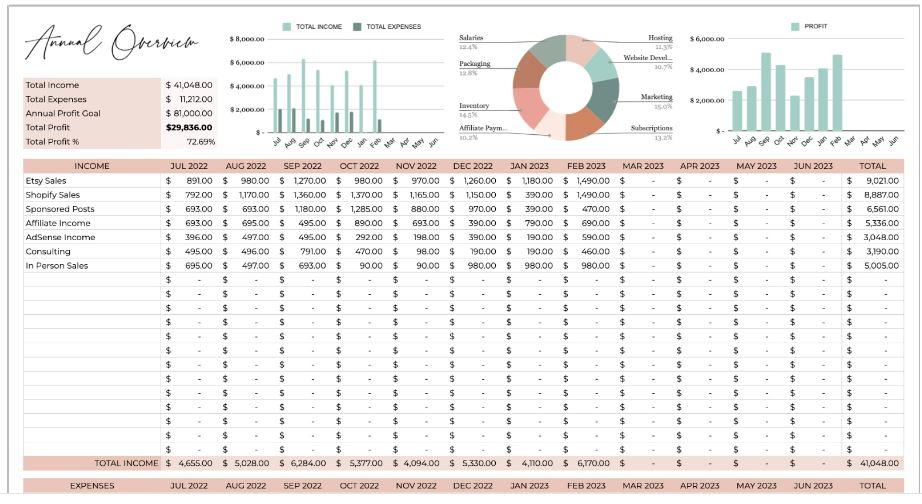Click TOTAL INCOME JUL 2022 value 4,655.00
This screenshot has height=504, width=922.
point(189,463)
